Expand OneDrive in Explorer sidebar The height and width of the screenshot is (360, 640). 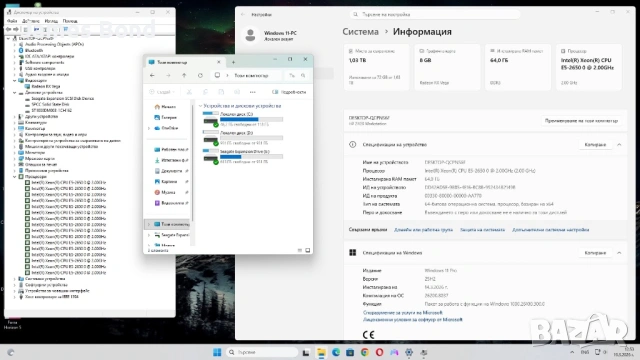149,128
